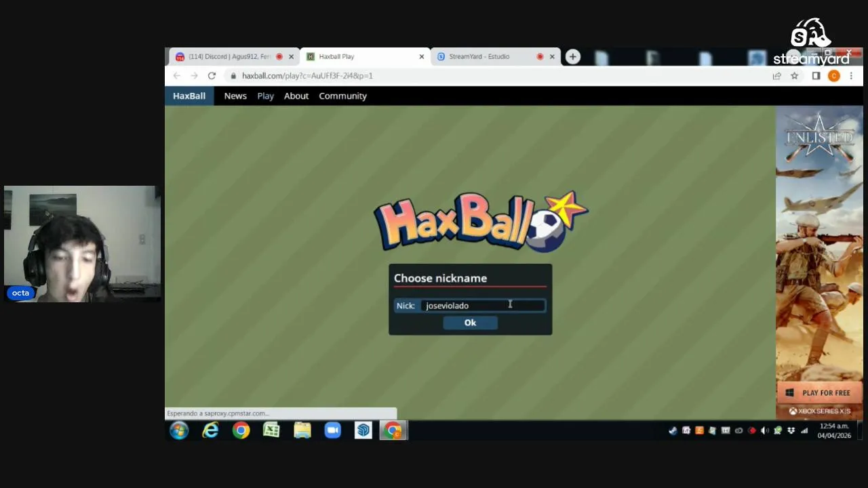Reload the page with the refresh icon

click(212, 76)
